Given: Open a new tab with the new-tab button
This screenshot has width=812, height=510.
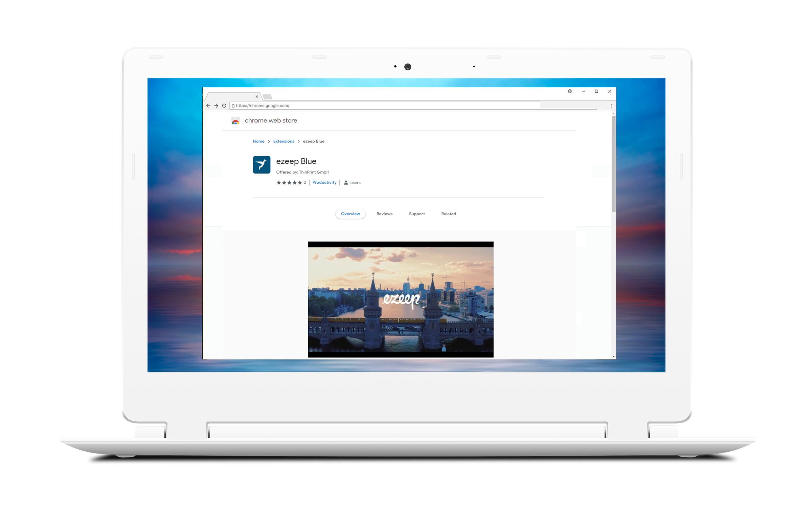Looking at the screenshot, I should coord(267,97).
